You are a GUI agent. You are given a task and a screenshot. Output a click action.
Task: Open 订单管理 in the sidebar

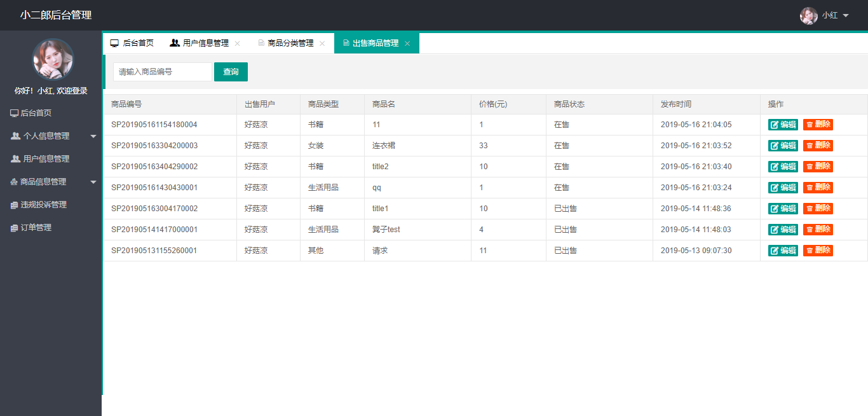[x=51, y=228]
